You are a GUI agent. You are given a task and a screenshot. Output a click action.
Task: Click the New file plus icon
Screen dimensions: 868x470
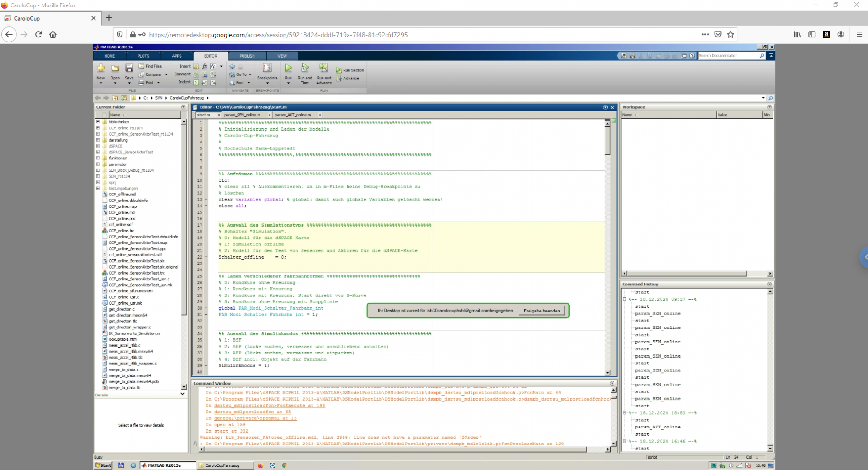[x=101, y=69]
